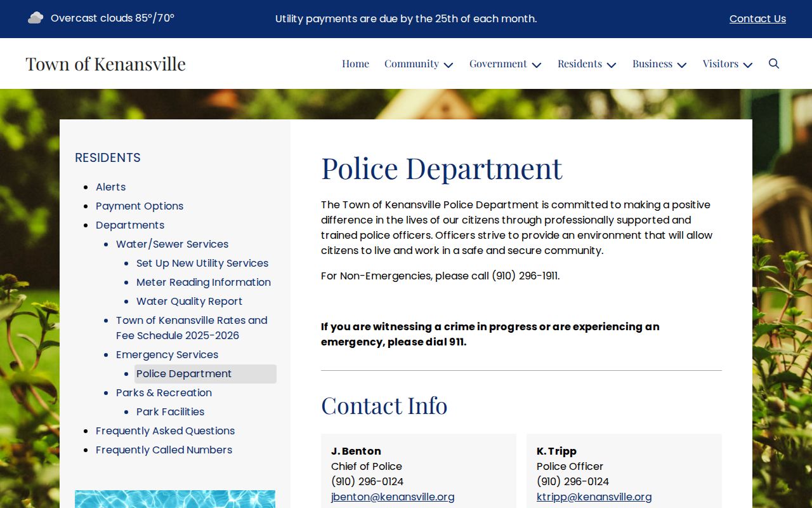Viewport: 812px width, 508px height.
Task: Open Emergency Services in the sidebar
Action: [x=167, y=354]
